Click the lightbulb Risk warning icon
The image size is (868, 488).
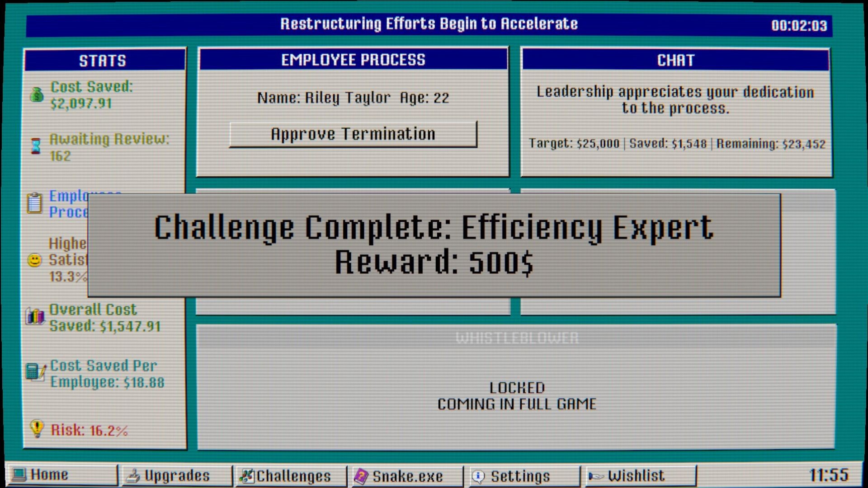point(37,428)
